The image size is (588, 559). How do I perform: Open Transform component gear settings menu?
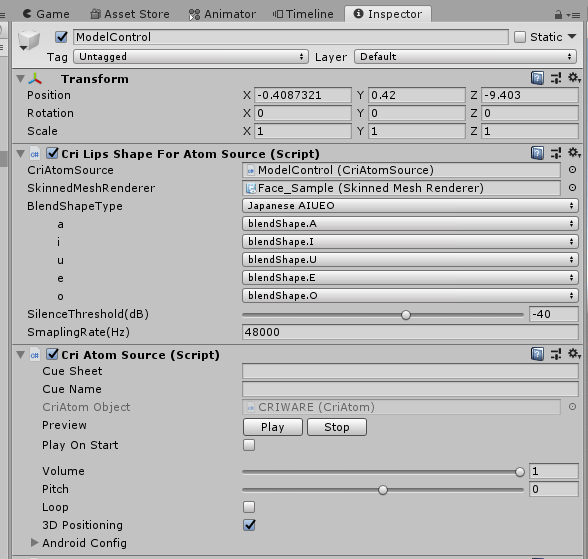click(574, 78)
